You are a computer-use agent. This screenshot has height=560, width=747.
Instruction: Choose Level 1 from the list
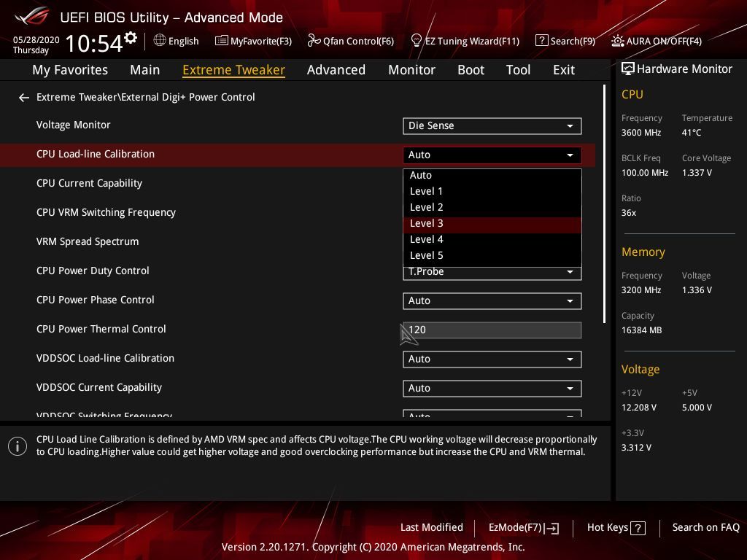pos(492,192)
